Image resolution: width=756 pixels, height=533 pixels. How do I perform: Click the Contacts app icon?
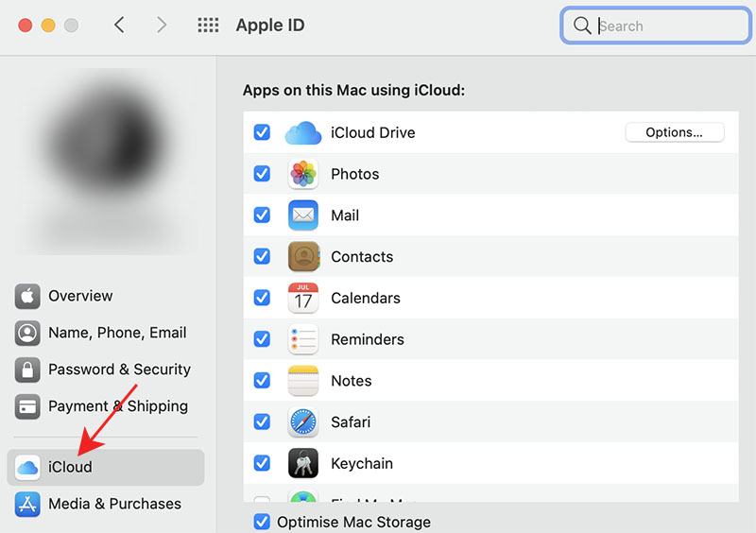303,257
